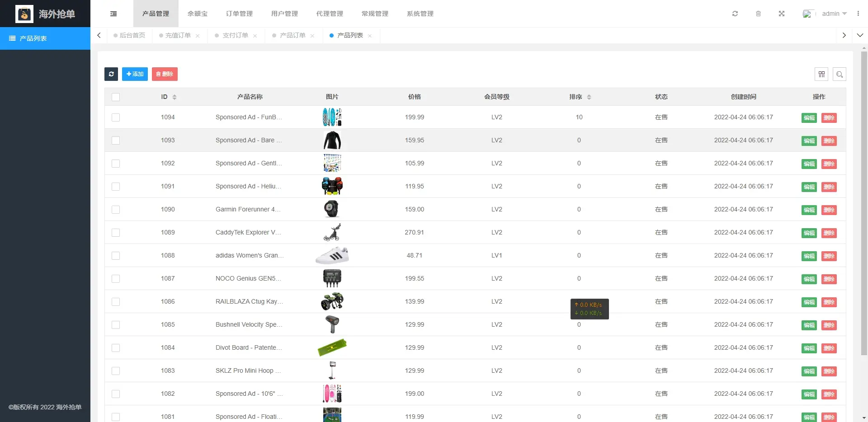Click the blue 添加 button
Viewport: 868px width, 422px height.
[x=135, y=74]
